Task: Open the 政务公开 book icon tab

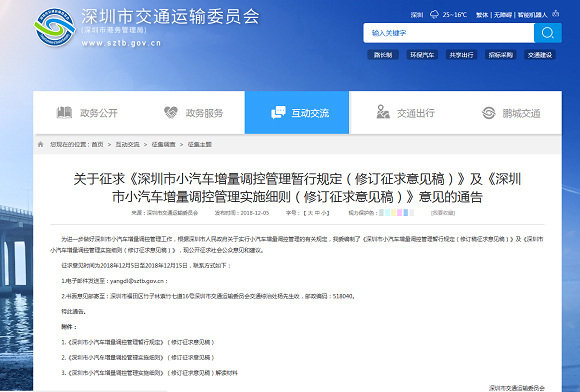Action: (x=64, y=112)
